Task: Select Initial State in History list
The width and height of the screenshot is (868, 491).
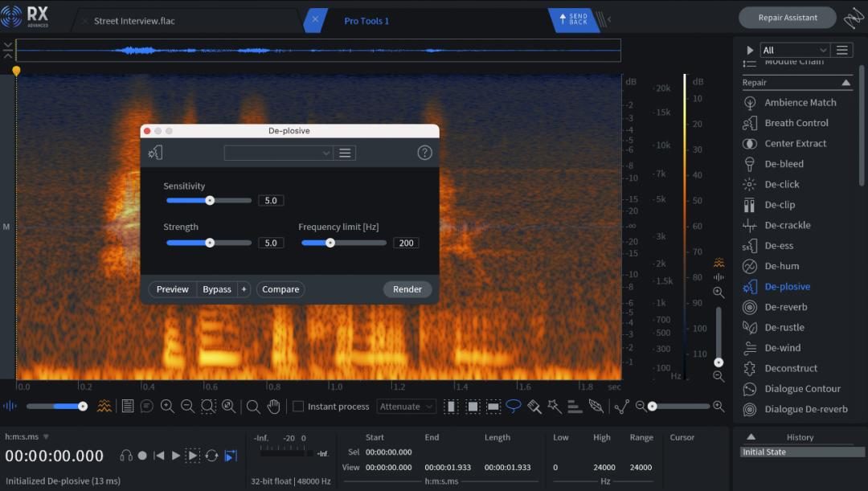Action: pos(802,452)
